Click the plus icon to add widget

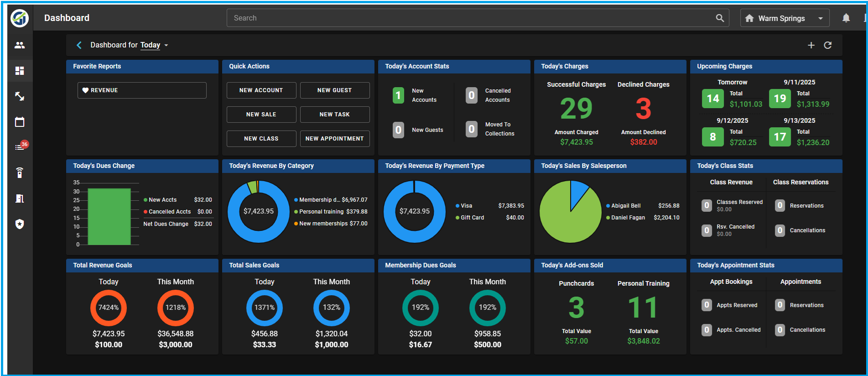pos(811,45)
